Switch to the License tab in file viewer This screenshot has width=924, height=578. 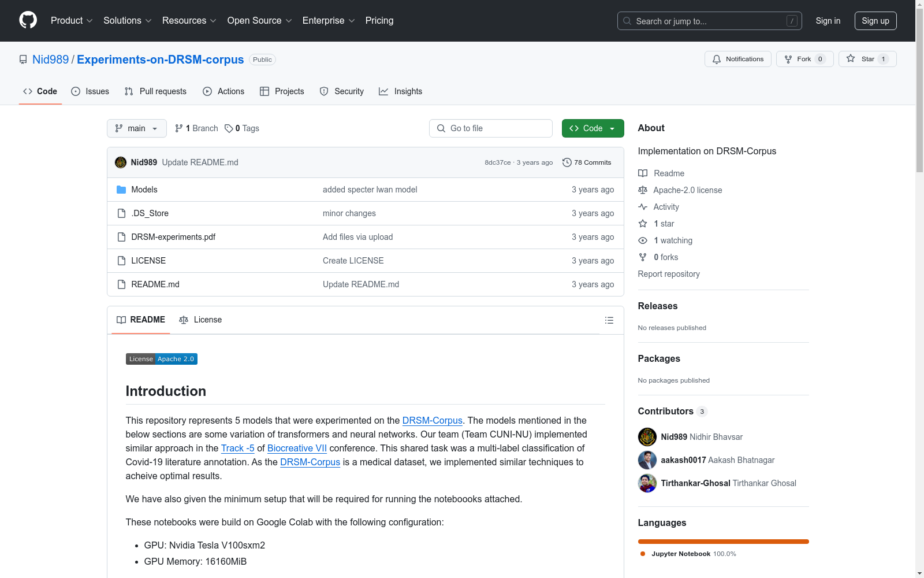[200, 320]
